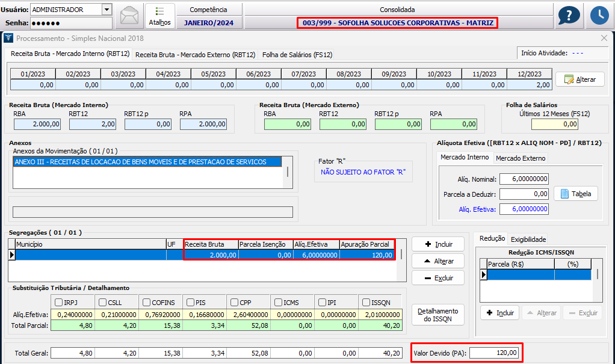The width and height of the screenshot is (615, 364).
Task: Enable the IRPJ checkbox
Action: point(59,302)
